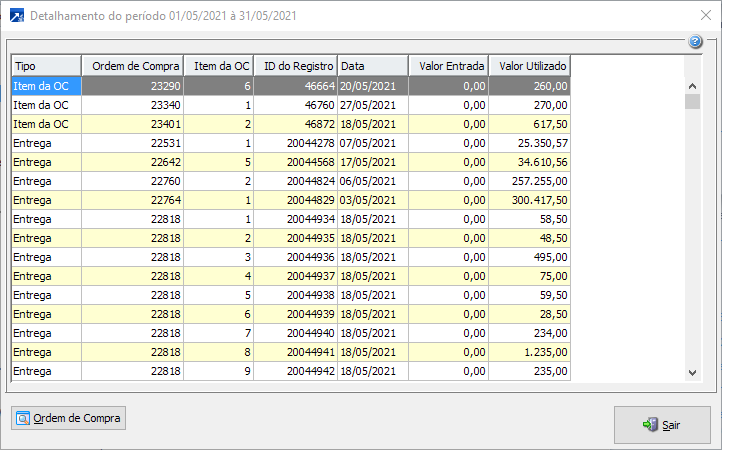This screenshot has height=457, width=736.
Task: Click the vertical scrollbar thumb
Action: tap(692, 101)
